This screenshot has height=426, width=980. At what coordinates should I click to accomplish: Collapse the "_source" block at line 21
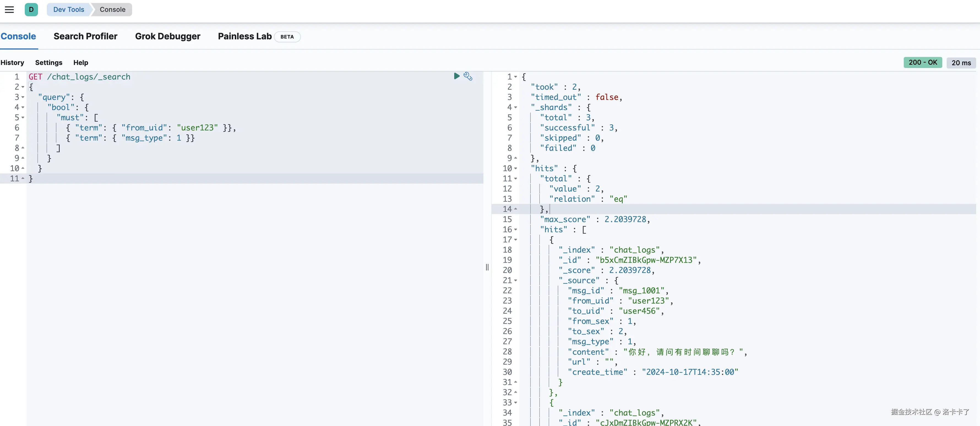click(516, 281)
